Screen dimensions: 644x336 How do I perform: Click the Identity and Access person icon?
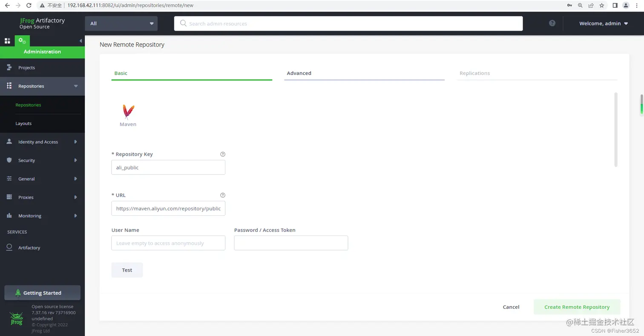tap(9, 142)
